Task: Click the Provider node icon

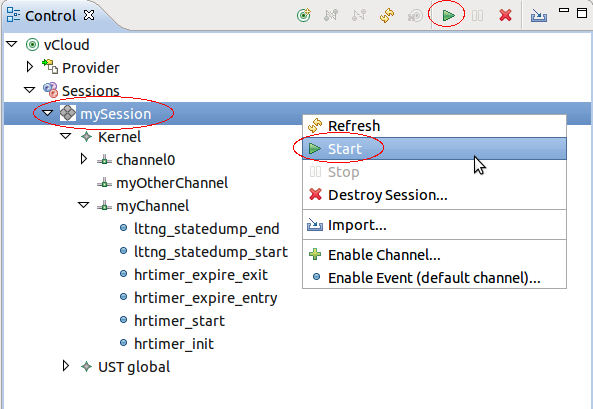Action: [x=50, y=67]
